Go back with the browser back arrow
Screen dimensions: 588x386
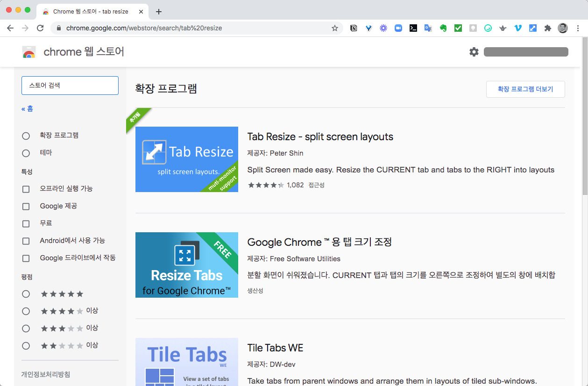pyautogui.click(x=10, y=28)
